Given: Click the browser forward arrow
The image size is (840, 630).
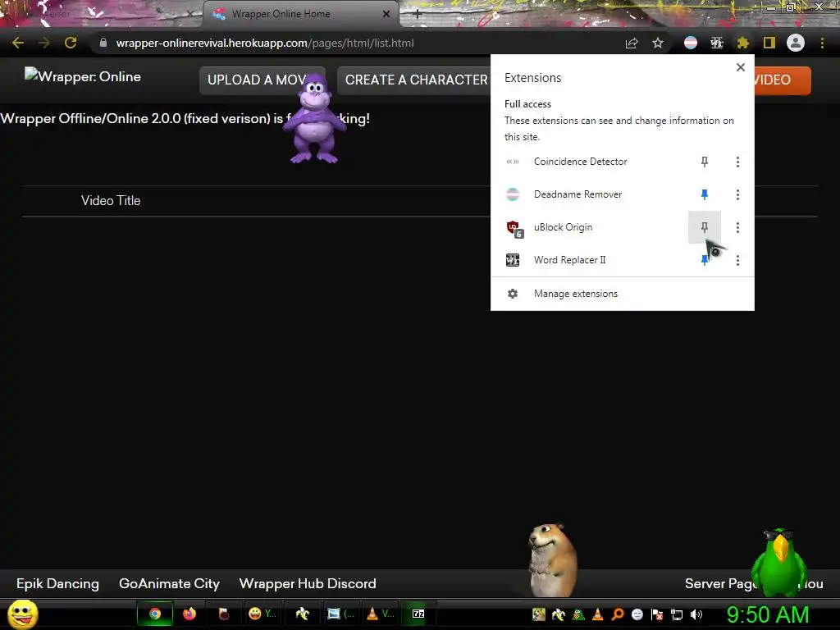Looking at the screenshot, I should coord(44,43).
